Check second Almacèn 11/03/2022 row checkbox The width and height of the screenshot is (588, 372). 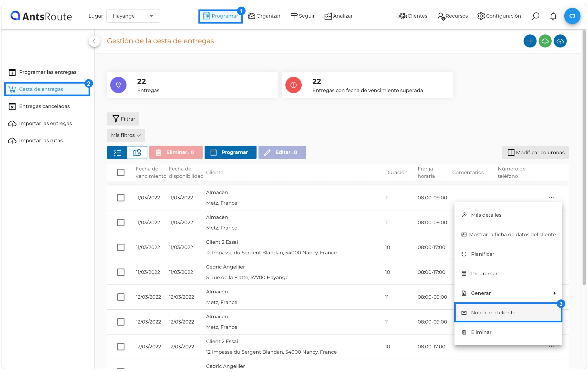click(x=121, y=223)
